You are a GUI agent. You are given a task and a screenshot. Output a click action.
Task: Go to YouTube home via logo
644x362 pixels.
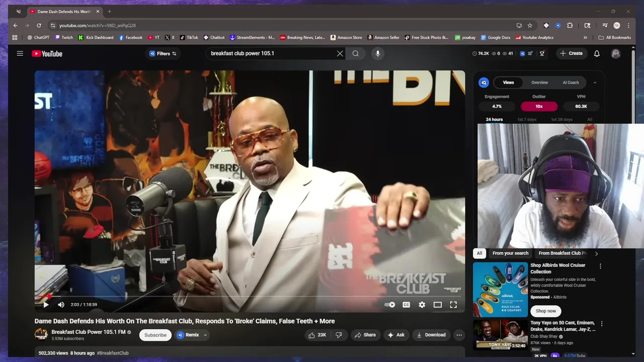pos(47,54)
